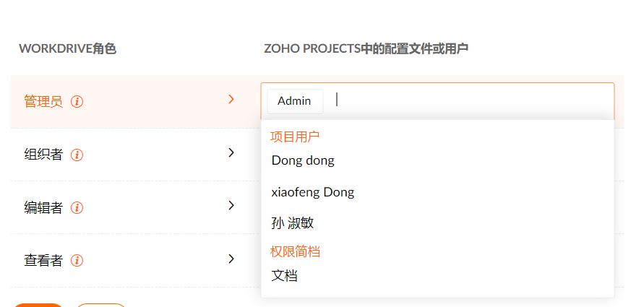Open the info icon next to 编辑者

click(77, 208)
